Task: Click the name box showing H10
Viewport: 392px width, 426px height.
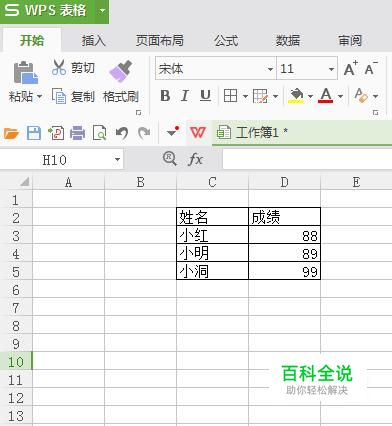Action: coord(54,160)
